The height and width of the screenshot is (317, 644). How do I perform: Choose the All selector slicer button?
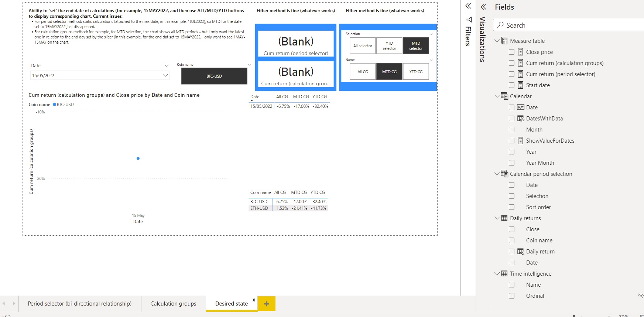363,46
